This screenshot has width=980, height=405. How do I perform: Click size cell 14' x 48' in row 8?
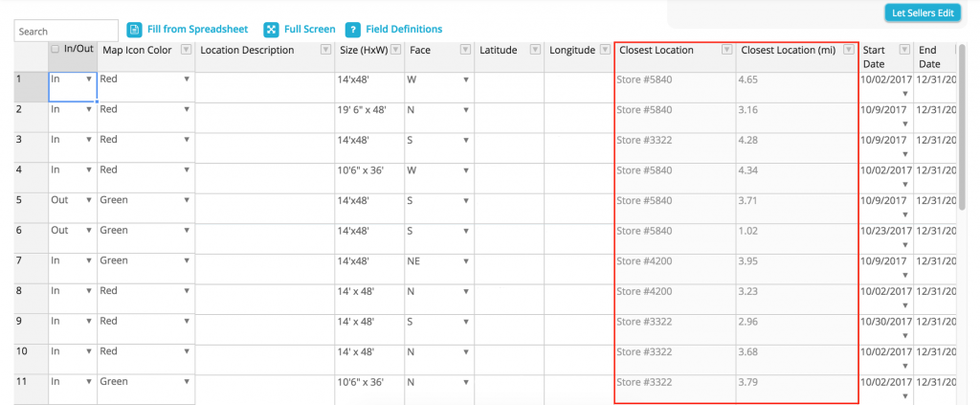pos(369,299)
